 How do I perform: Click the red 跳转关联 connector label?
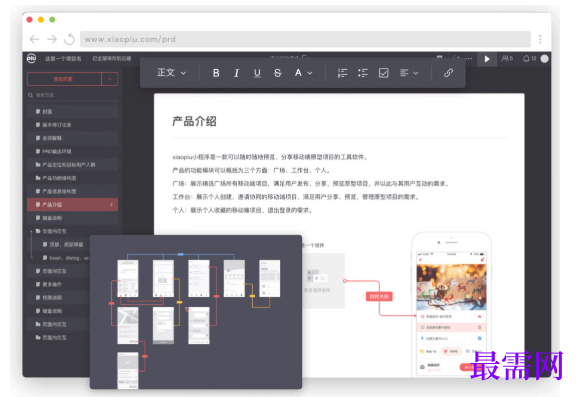[379, 296]
